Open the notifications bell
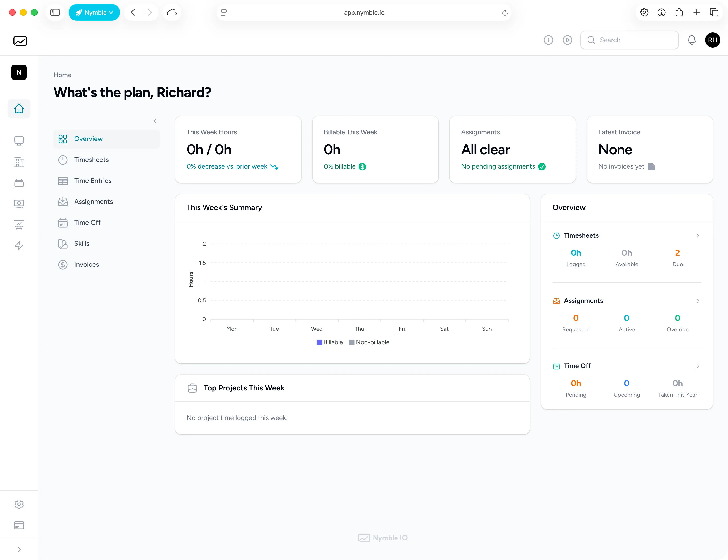728x560 pixels. (x=691, y=40)
